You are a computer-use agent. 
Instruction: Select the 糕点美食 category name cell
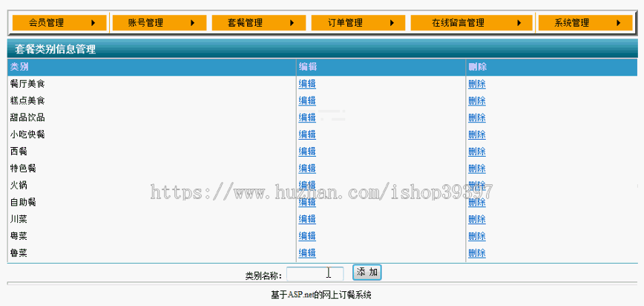[152, 101]
